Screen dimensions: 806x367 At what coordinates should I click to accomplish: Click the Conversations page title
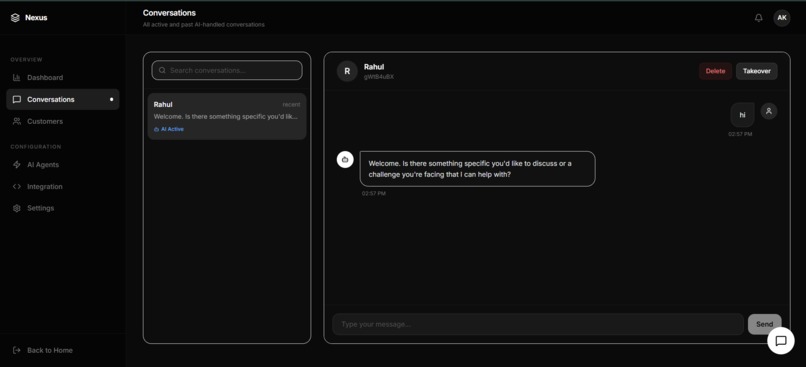[169, 13]
